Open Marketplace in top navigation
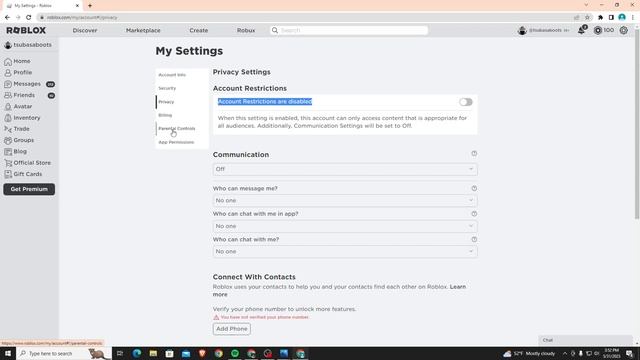640x360 pixels. (143, 30)
